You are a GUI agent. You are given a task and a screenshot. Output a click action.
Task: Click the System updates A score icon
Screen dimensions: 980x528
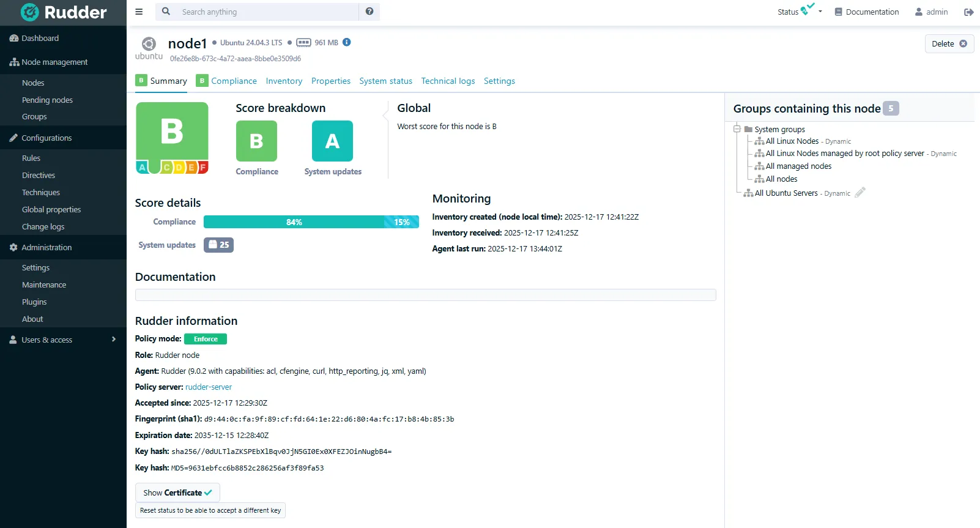[332, 141]
